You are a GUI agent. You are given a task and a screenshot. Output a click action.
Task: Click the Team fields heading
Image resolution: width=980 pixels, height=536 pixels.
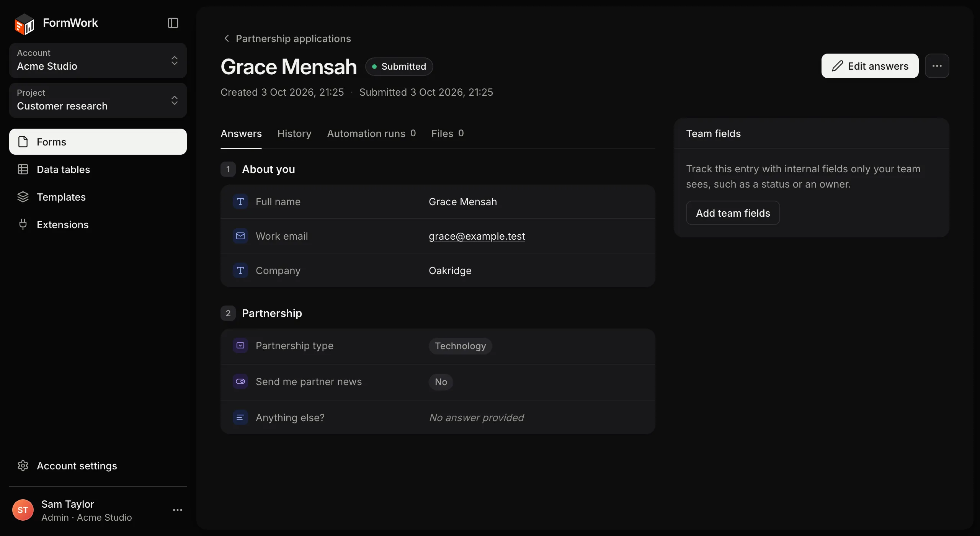point(713,134)
